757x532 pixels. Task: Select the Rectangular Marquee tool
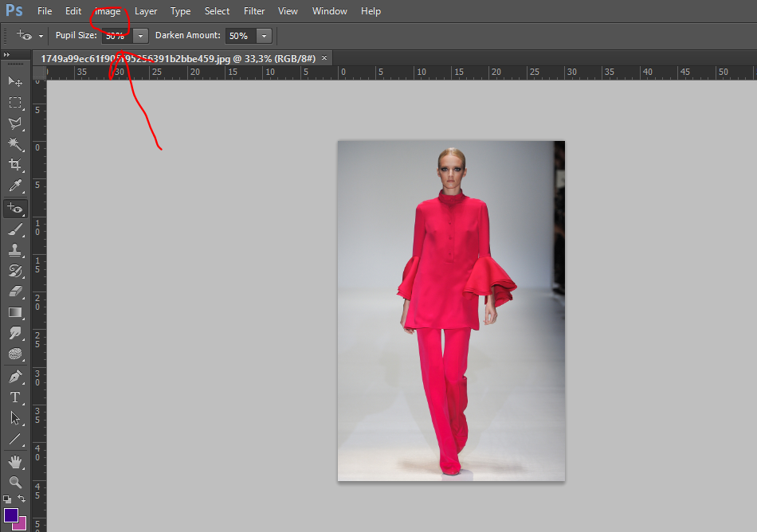pos(15,103)
